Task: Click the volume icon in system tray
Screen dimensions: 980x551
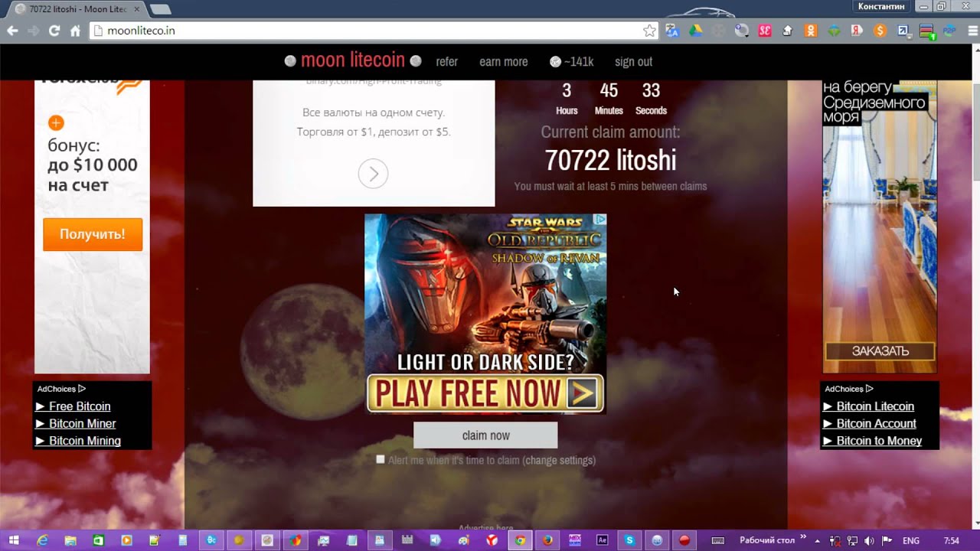Action: (870, 540)
